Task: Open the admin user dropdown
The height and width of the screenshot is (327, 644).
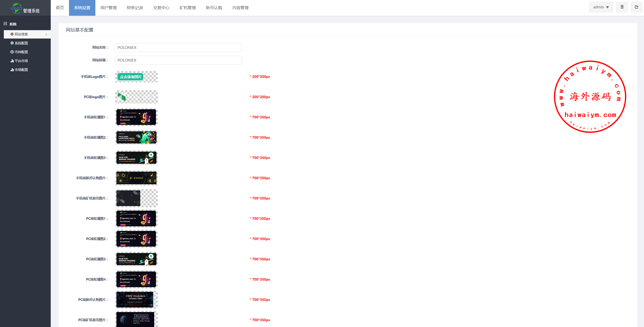Action: tap(601, 7)
